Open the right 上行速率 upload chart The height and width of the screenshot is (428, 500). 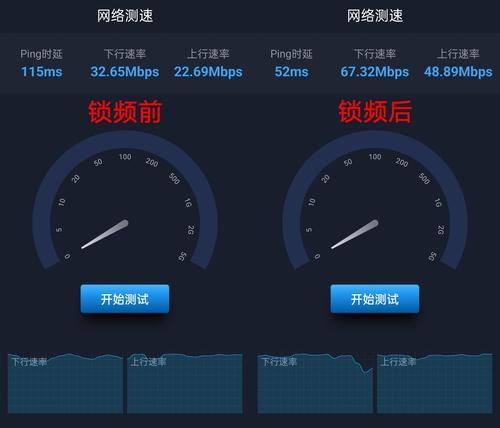click(x=435, y=383)
